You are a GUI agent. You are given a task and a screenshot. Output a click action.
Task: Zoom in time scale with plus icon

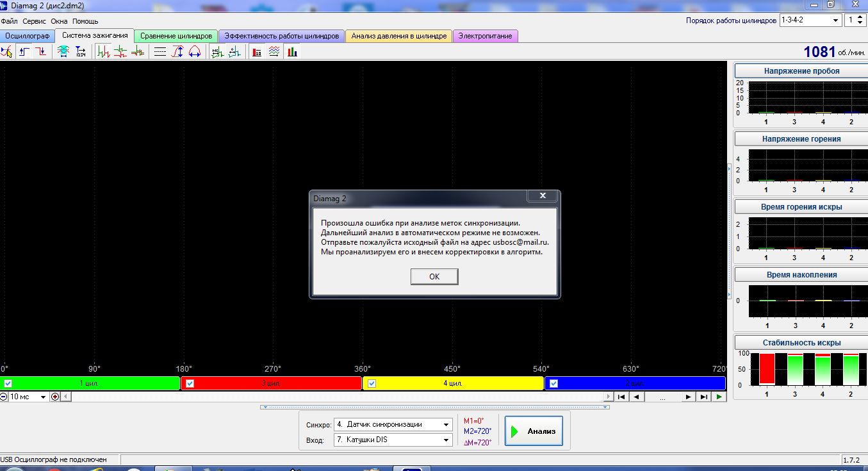pos(54,397)
